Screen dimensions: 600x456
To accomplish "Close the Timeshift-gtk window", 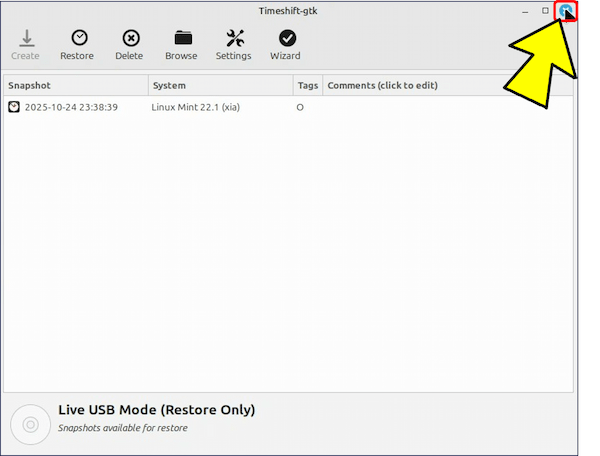I will 567,11.
